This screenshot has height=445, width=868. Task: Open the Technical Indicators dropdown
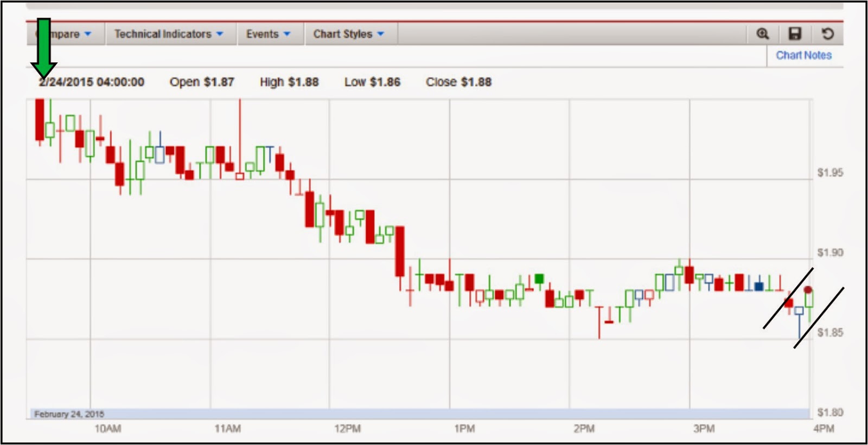[169, 34]
